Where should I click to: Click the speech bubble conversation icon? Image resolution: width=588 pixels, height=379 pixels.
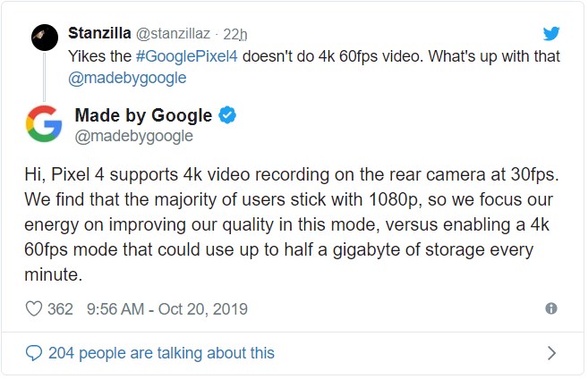34,353
